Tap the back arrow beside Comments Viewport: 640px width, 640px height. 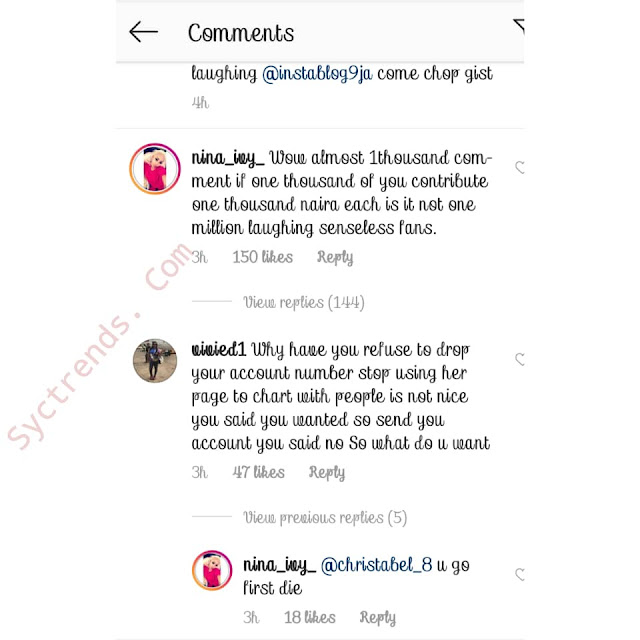click(143, 32)
